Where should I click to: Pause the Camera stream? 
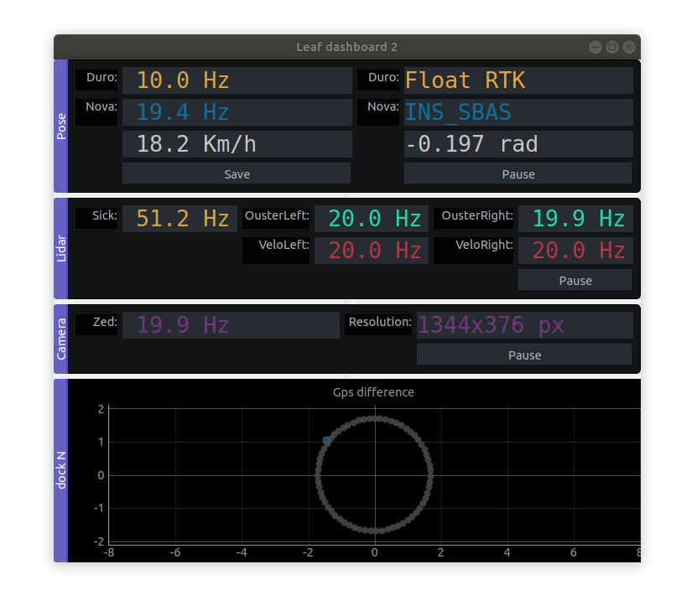(x=524, y=355)
